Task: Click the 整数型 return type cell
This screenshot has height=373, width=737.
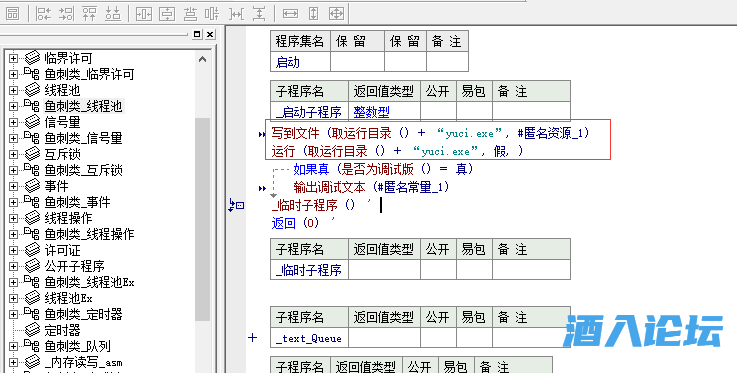Action: tap(384, 112)
